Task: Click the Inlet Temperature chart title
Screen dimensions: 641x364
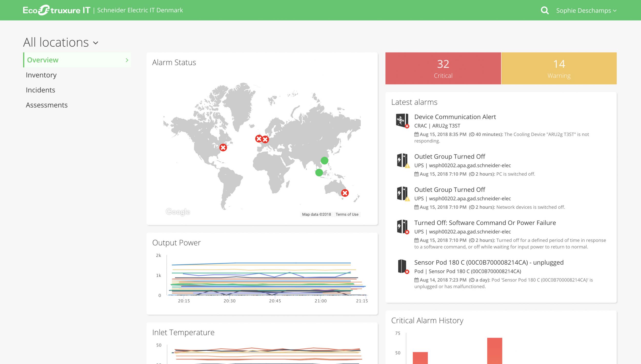Action: (183, 332)
